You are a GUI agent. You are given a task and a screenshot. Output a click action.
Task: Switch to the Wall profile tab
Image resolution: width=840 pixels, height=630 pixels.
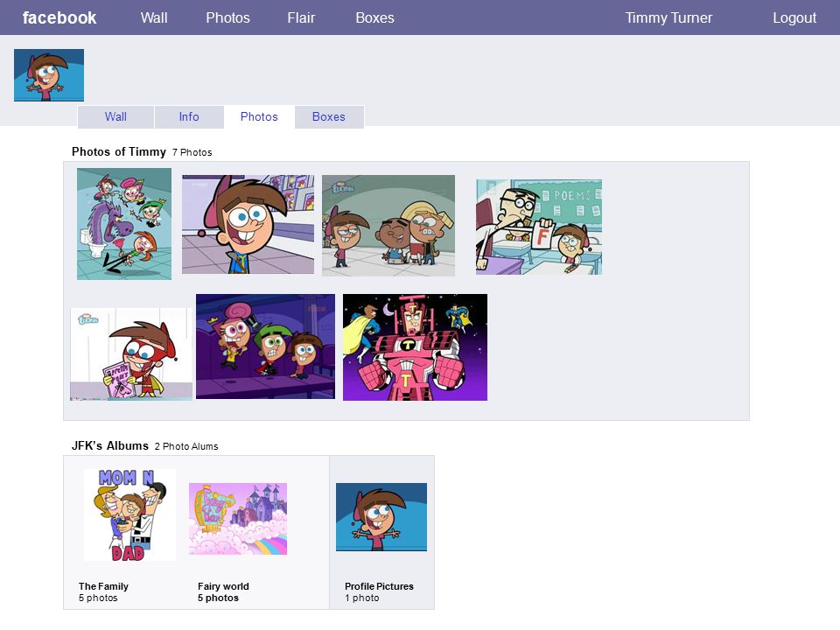(115, 116)
